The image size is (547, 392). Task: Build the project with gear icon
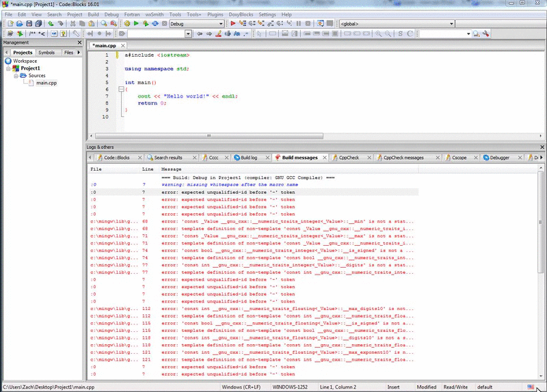pos(127,24)
